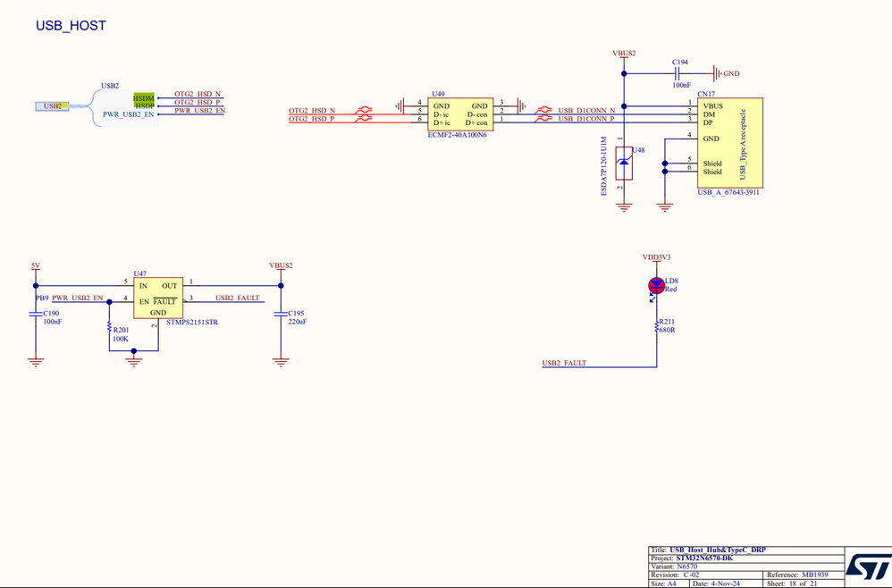Viewport: 892px width, 588px height.
Task: Click differential pair marker on USB_D1CONN_P net
Action: (543, 118)
